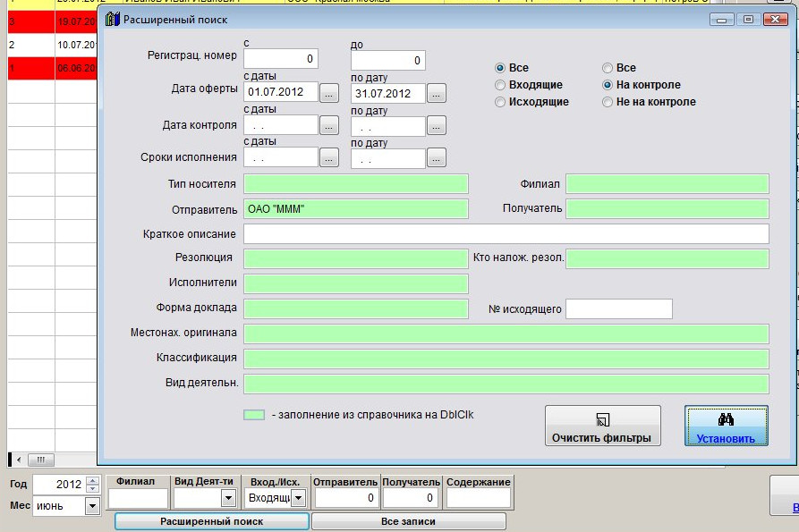
Task: Click the Исполнители green field
Action: [356, 283]
